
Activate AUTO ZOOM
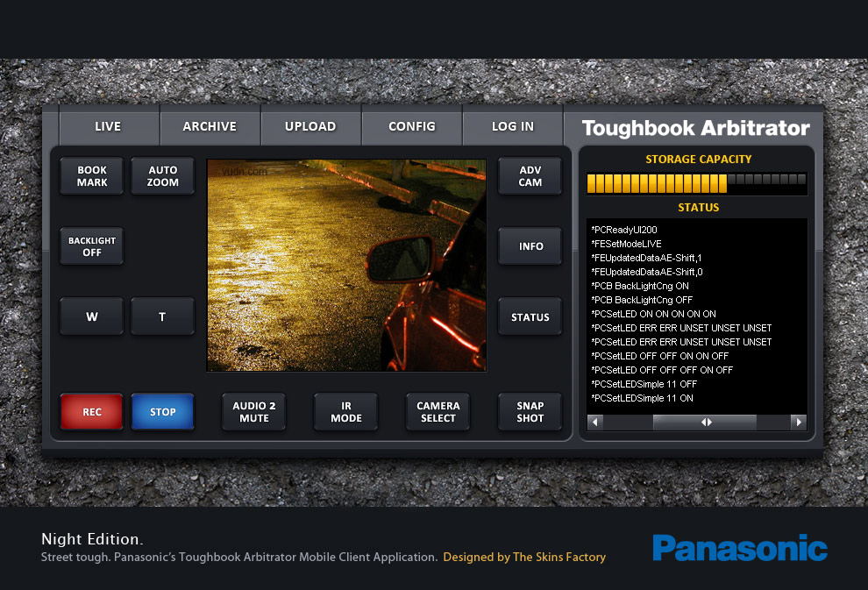[163, 176]
